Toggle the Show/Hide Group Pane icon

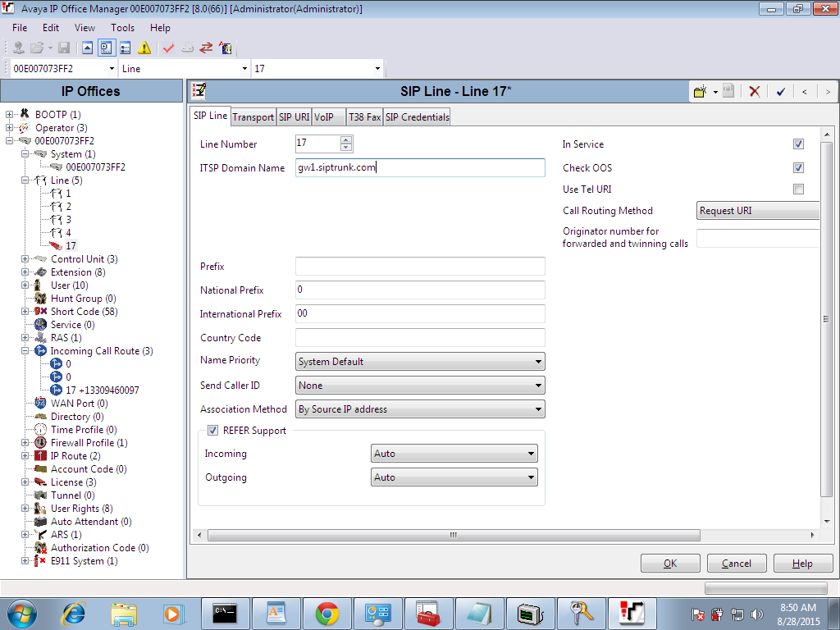pyautogui.click(x=125, y=48)
